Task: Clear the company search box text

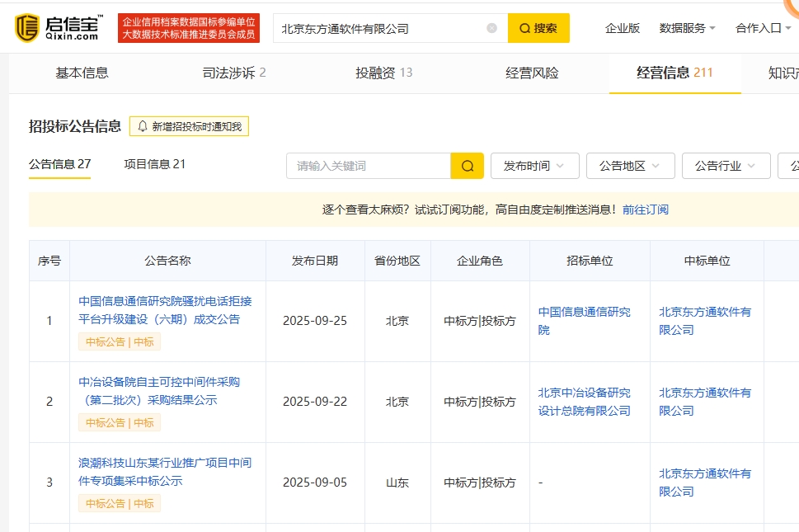Action: (x=491, y=28)
